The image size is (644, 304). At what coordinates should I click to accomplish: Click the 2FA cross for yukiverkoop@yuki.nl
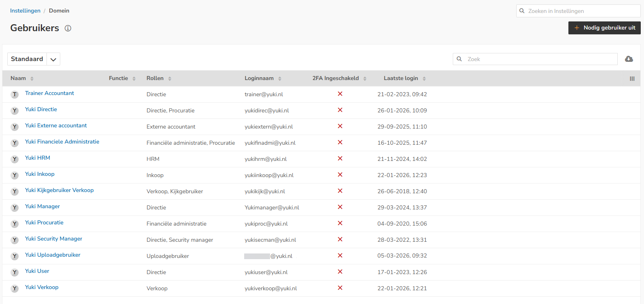(x=340, y=288)
